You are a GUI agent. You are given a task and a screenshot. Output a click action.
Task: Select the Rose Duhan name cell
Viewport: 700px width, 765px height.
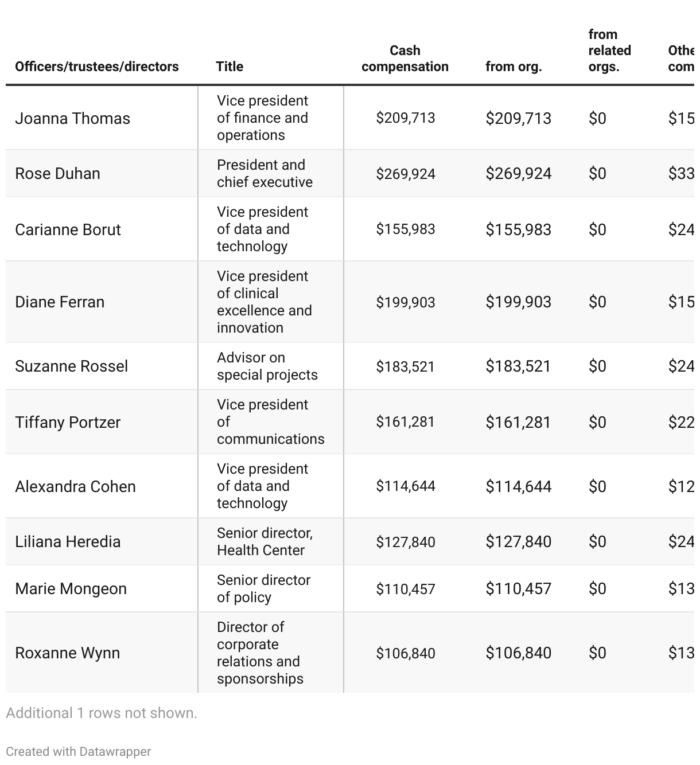[57, 173]
